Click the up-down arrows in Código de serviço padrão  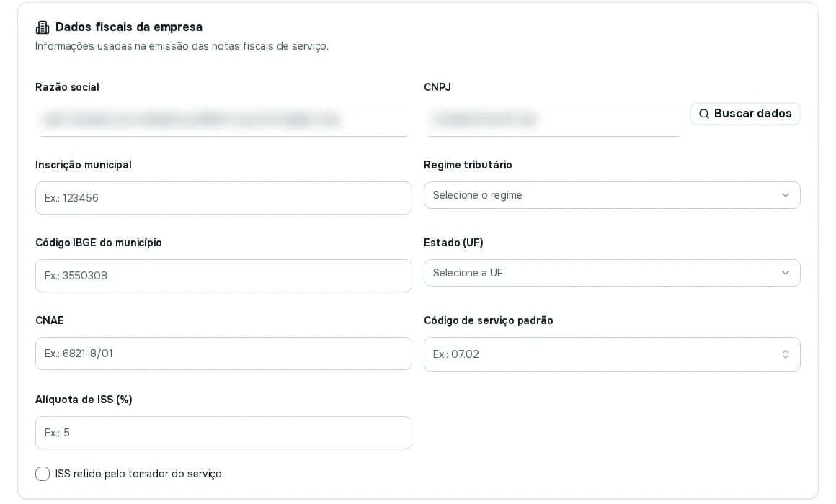[x=785, y=354]
